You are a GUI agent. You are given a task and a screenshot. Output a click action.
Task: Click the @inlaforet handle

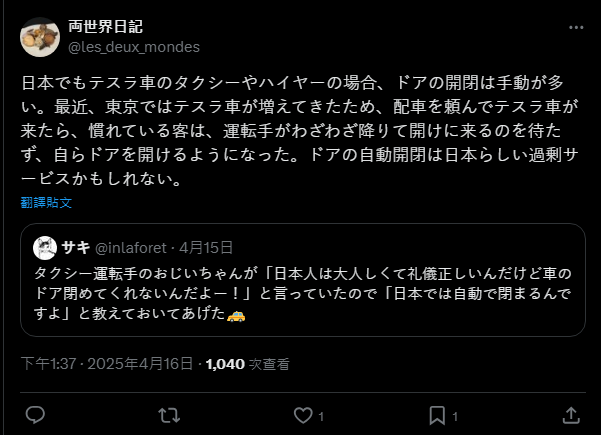pyautogui.click(x=134, y=248)
